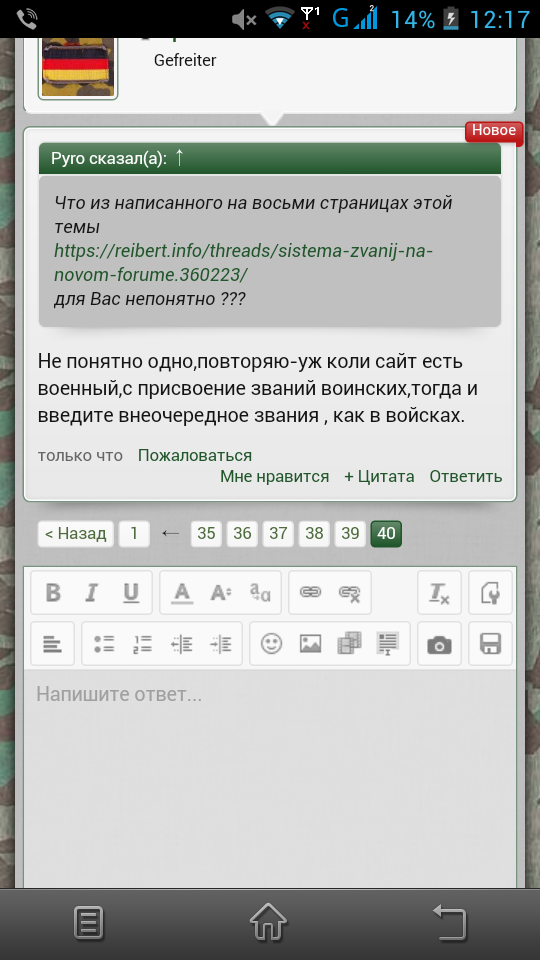This screenshot has height=960, width=540.
Task: Tap the Android home button
Action: click(268, 922)
